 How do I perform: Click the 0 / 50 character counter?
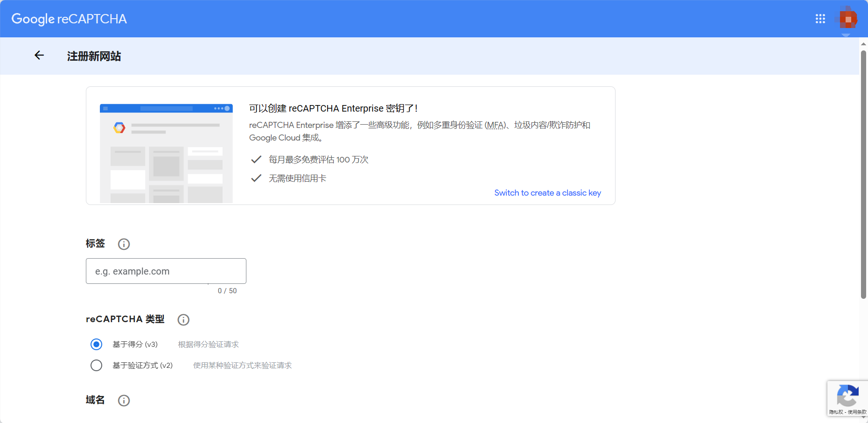click(227, 290)
